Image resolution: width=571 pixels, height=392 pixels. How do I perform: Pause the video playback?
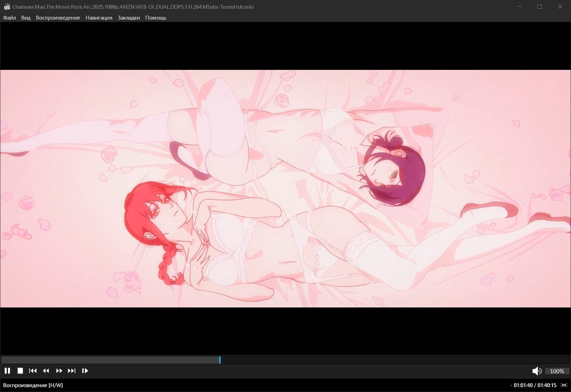point(7,371)
